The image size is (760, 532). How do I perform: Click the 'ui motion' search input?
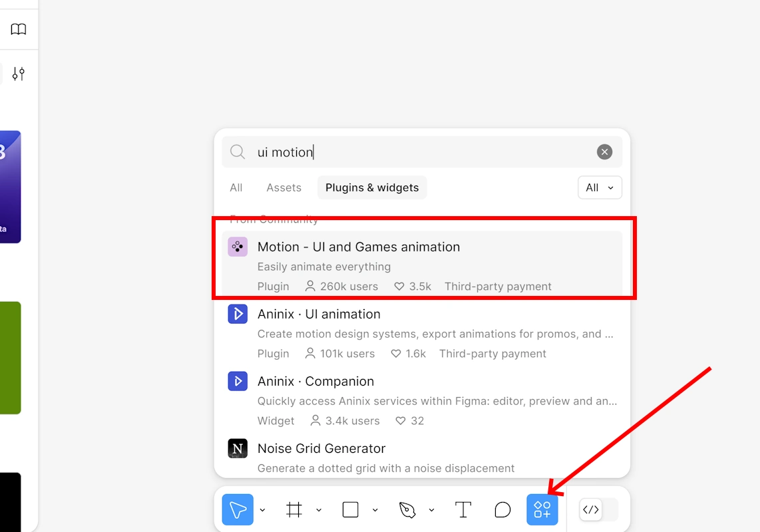(422, 152)
